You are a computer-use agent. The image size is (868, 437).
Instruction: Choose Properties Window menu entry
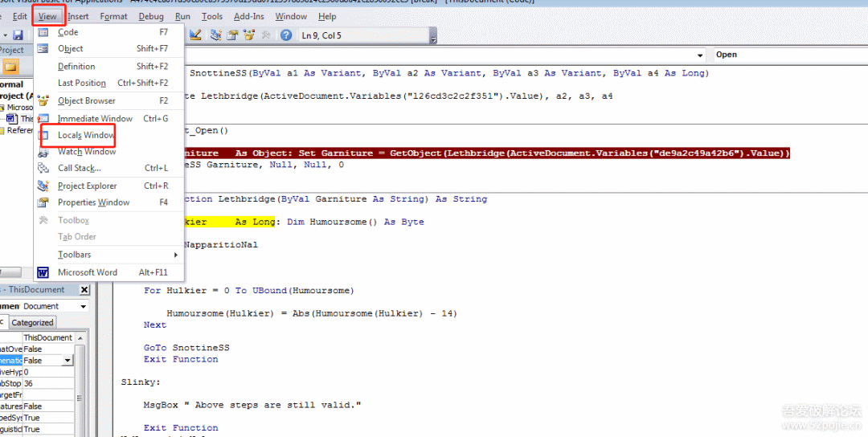[109, 202]
